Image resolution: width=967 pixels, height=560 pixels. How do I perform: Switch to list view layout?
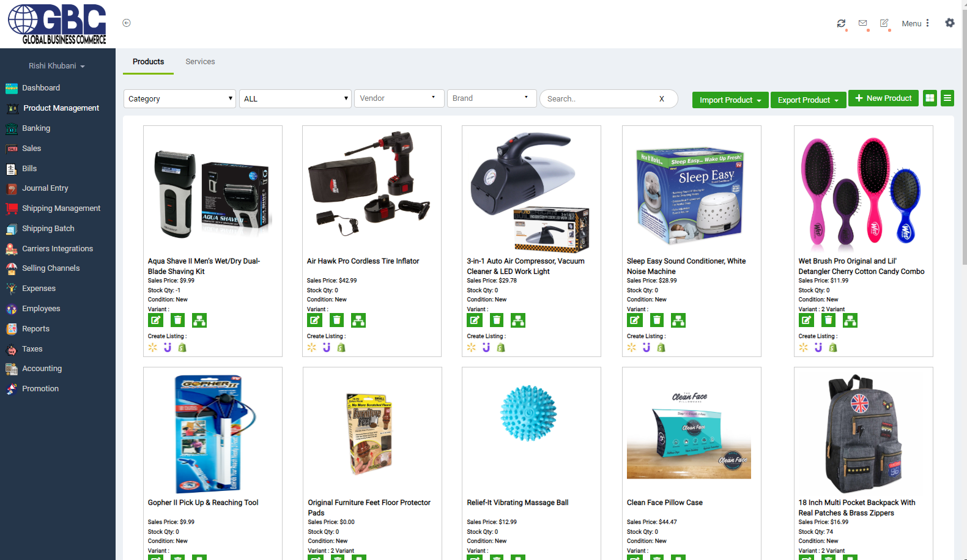(x=947, y=98)
